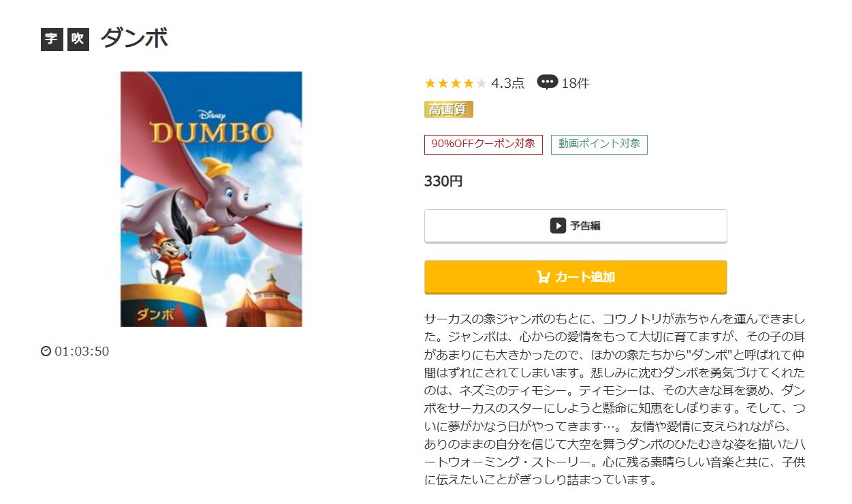Click the speech bubble review icon
852x504 pixels.
(547, 82)
